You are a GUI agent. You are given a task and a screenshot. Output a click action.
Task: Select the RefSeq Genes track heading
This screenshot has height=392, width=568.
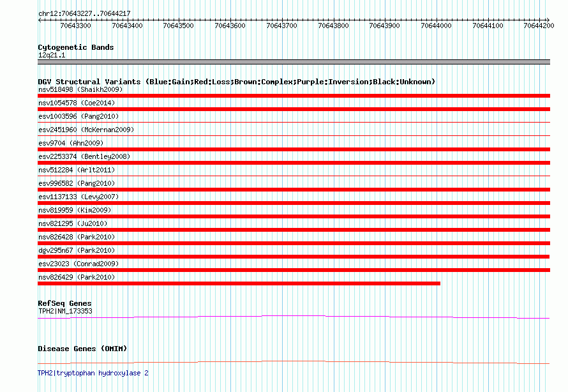(64, 304)
